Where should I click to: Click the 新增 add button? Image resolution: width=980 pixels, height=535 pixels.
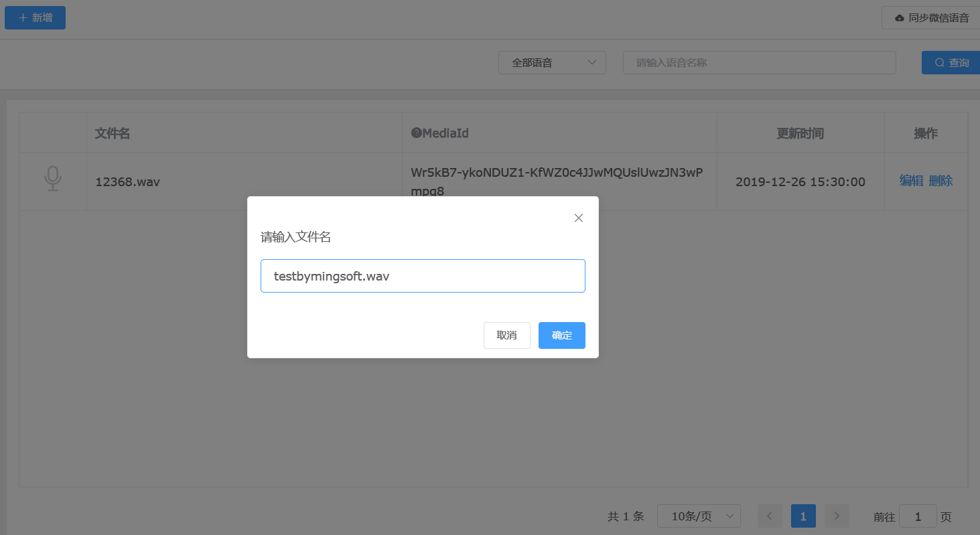click(35, 17)
